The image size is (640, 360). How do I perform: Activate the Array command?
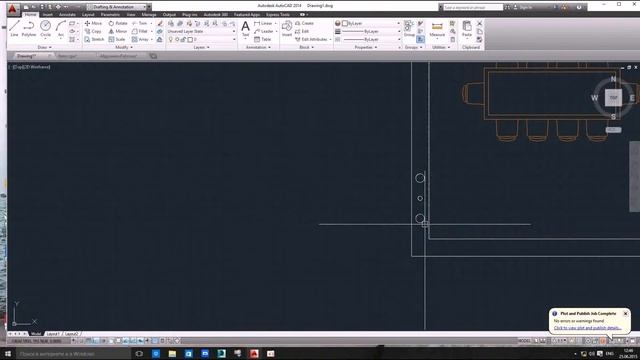tap(140, 40)
